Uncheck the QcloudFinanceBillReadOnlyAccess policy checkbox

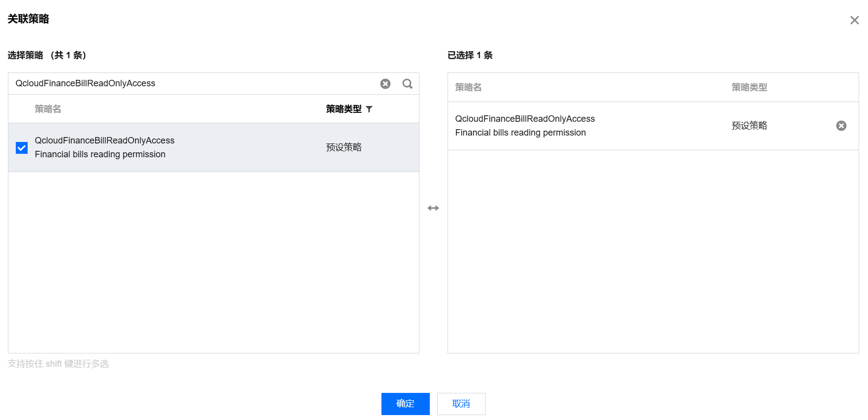22,148
